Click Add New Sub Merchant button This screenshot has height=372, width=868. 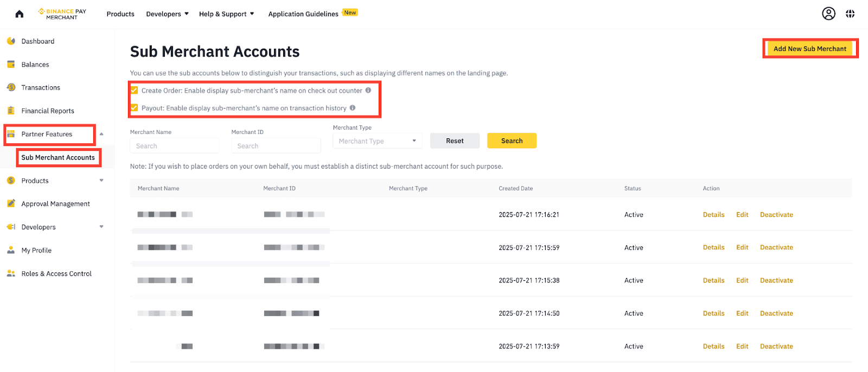pyautogui.click(x=809, y=49)
